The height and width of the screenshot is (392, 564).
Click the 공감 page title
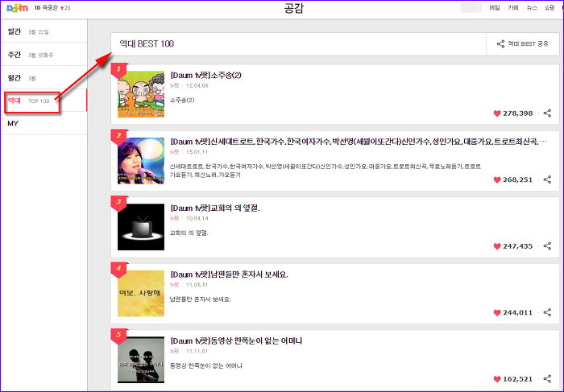click(x=294, y=8)
